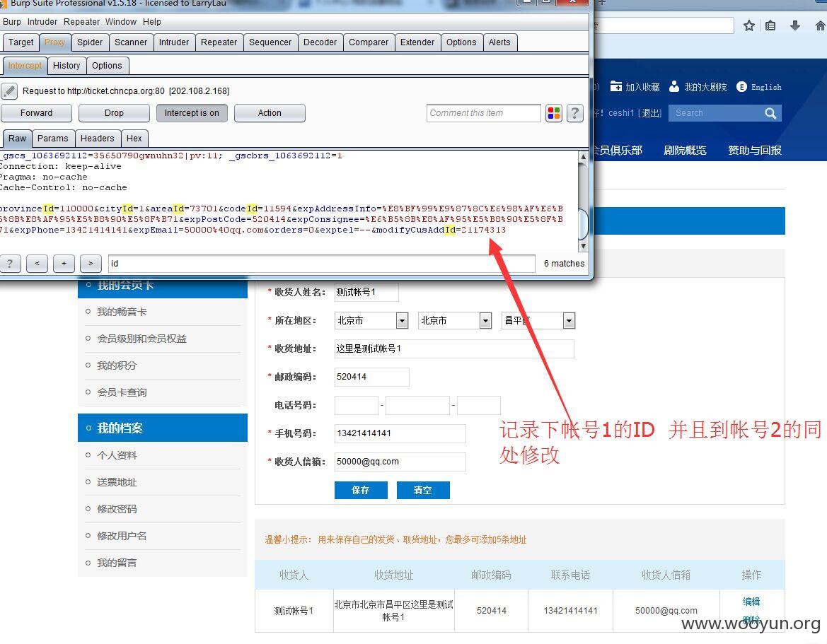Viewport: 827px width, 644px height.
Task: Open the Window menu
Action: pos(121,22)
